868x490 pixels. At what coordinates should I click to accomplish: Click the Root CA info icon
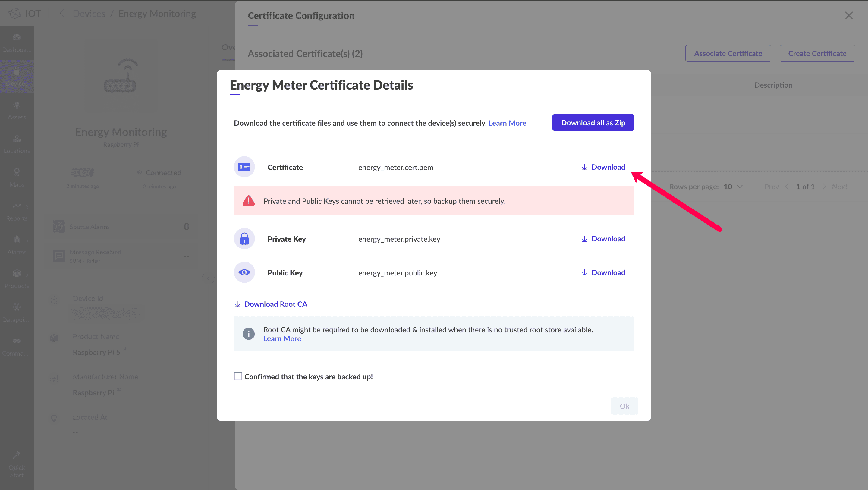(248, 334)
